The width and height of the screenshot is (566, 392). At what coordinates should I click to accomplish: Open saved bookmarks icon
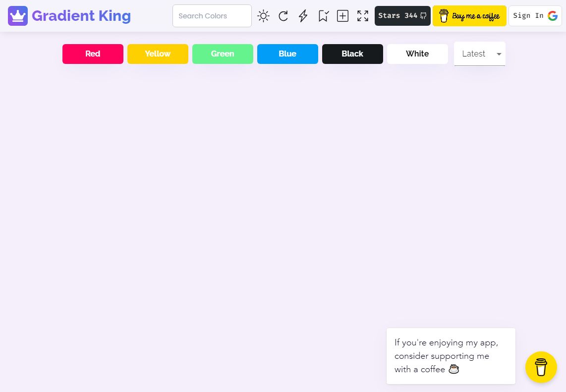[324, 16]
